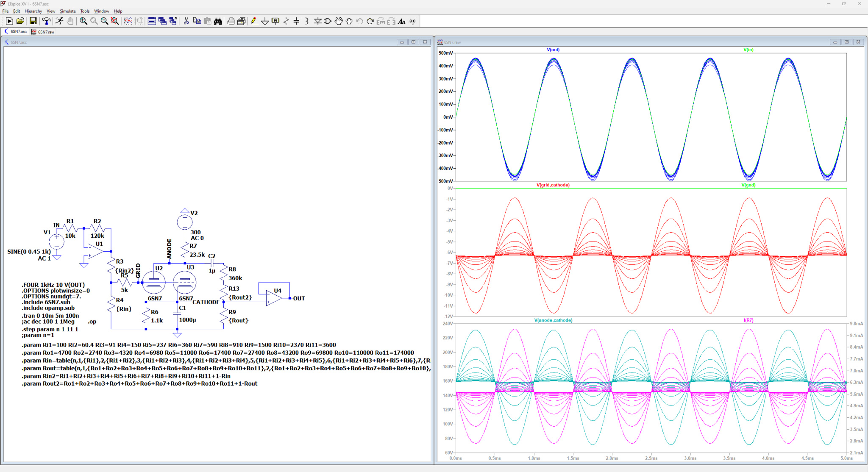868x472 pixels.
Task: Halt the simulation with the hand icon
Action: click(x=70, y=21)
